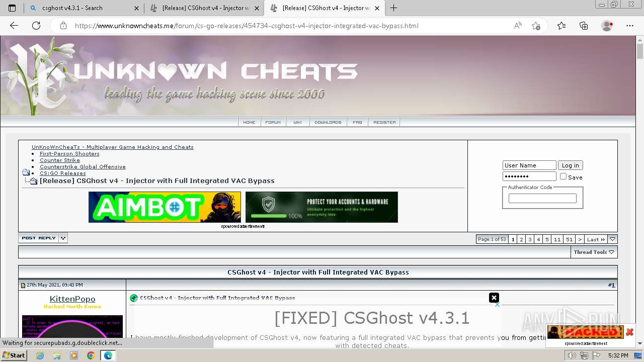
Task: Open CS:GO Releases breadcrumb link
Action: [63, 173]
